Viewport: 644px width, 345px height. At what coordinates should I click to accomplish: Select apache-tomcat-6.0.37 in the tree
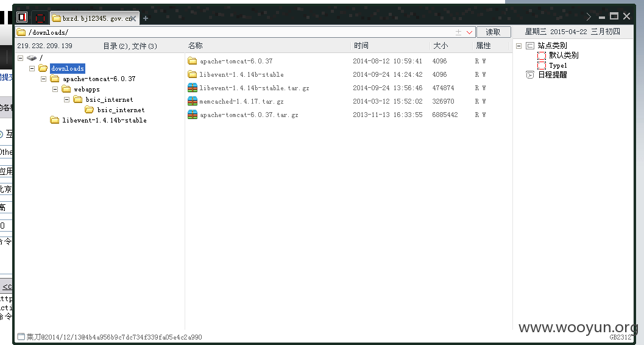click(x=99, y=79)
